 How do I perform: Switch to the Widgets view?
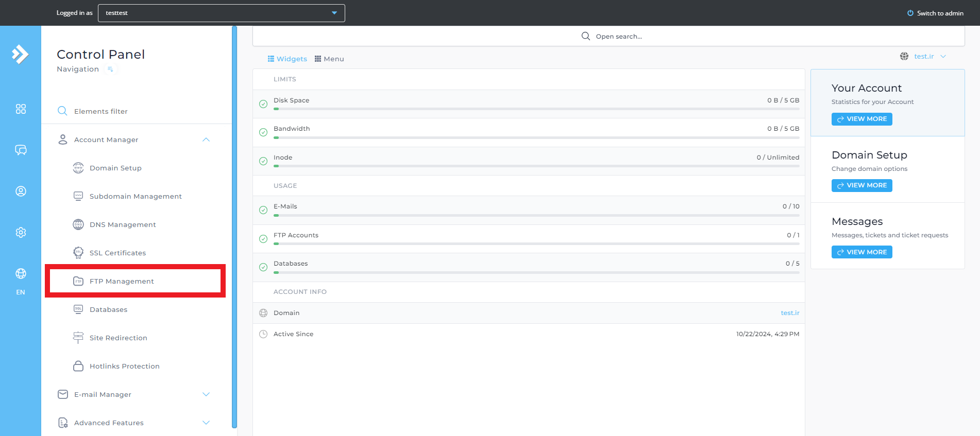coord(287,59)
